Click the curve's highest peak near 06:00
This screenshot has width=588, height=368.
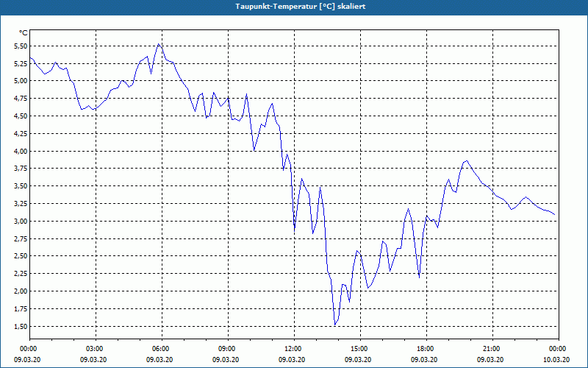(x=159, y=44)
